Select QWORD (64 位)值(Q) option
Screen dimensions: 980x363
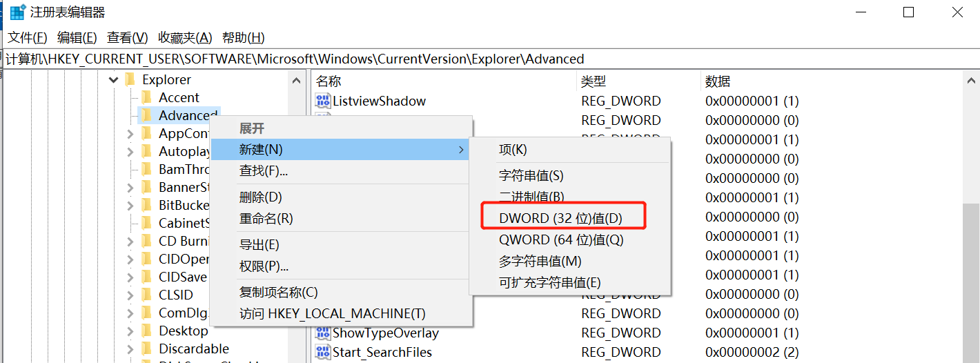click(x=569, y=240)
